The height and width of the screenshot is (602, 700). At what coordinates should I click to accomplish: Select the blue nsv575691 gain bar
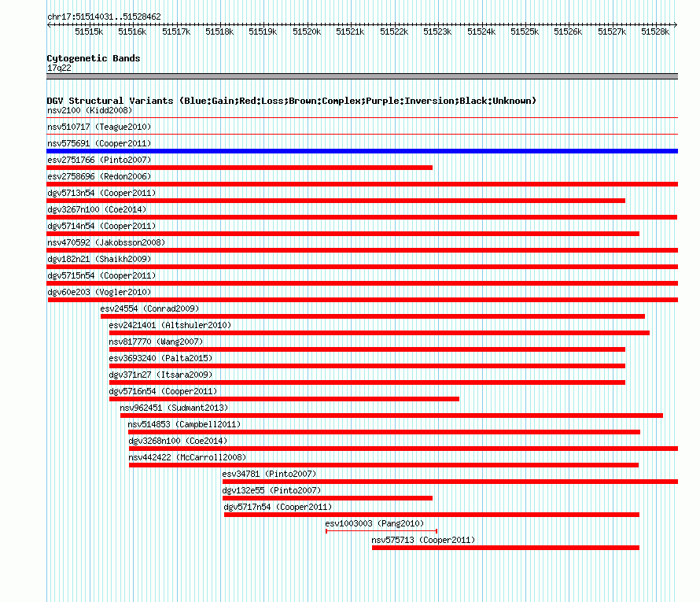click(x=362, y=151)
